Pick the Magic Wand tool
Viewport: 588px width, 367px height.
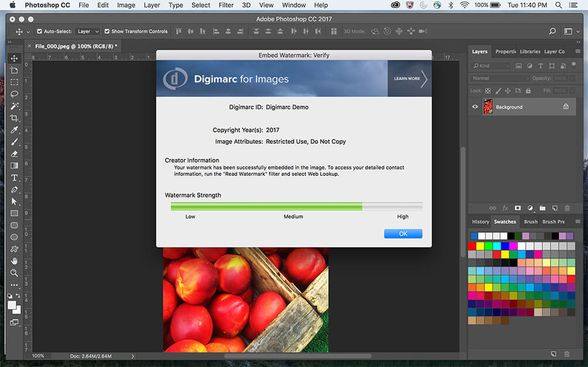point(14,106)
